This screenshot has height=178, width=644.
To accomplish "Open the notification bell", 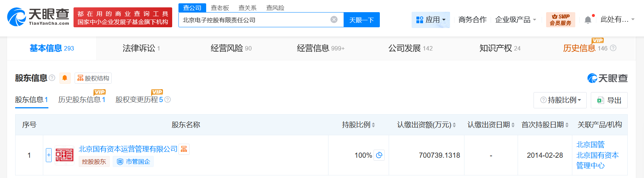I will 588,20.
